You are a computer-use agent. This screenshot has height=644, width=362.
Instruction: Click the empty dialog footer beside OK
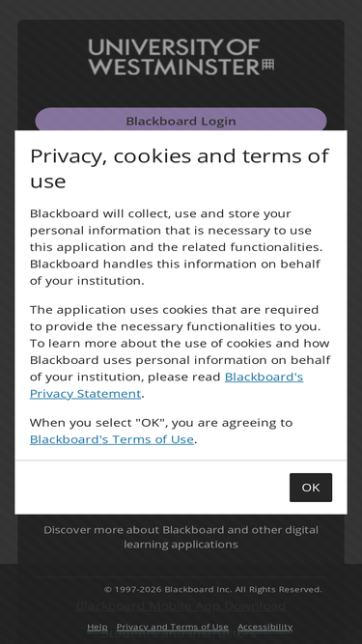pyautogui.click(x=152, y=488)
